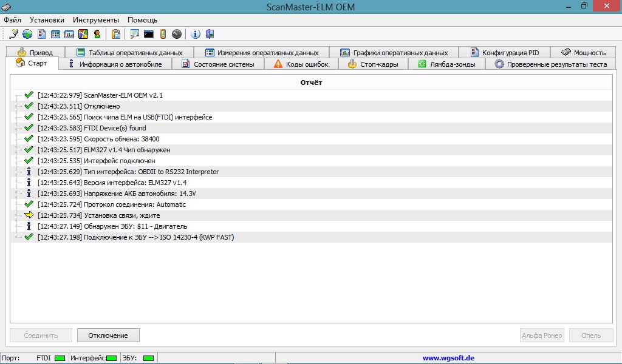This screenshot has height=364, width=622.
Task: Go to the Информация о автомобиле tab
Action: (x=115, y=64)
